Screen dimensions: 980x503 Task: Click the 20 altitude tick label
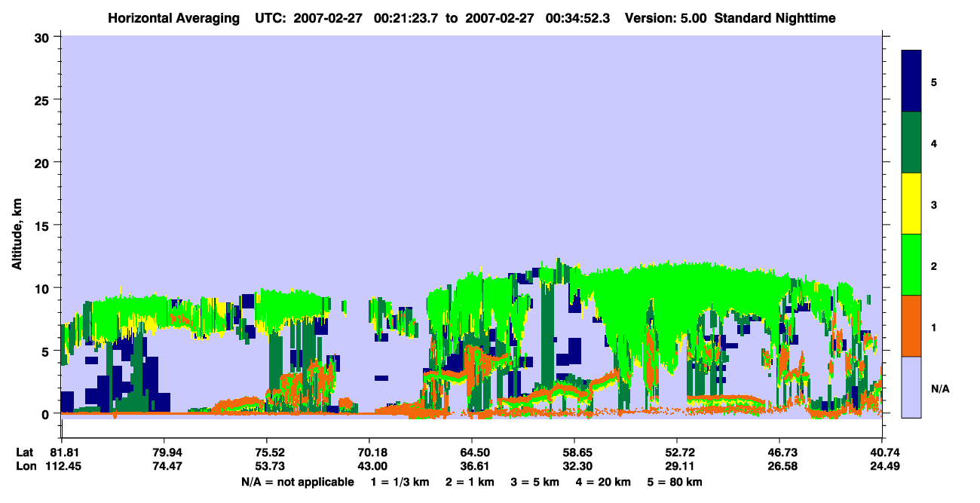[x=44, y=162]
